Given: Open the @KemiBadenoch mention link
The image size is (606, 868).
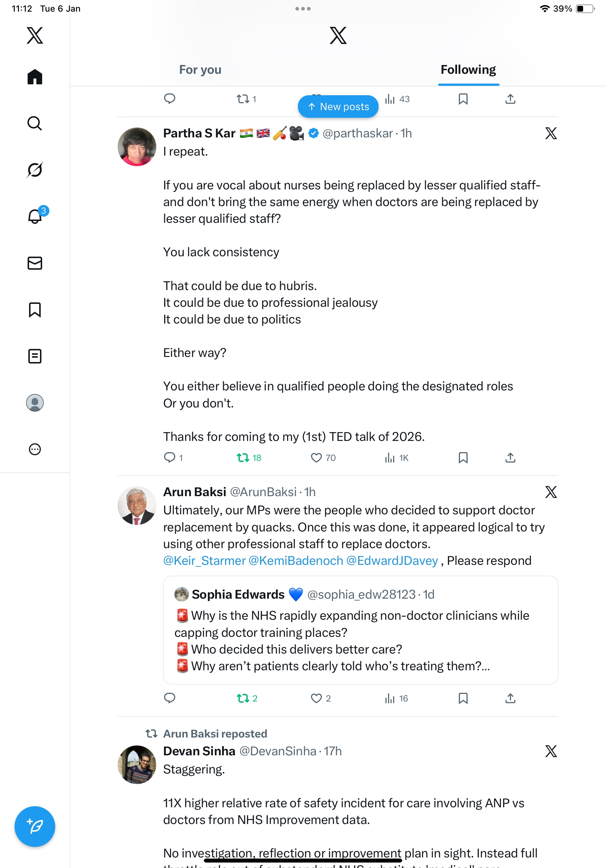Looking at the screenshot, I should (296, 560).
